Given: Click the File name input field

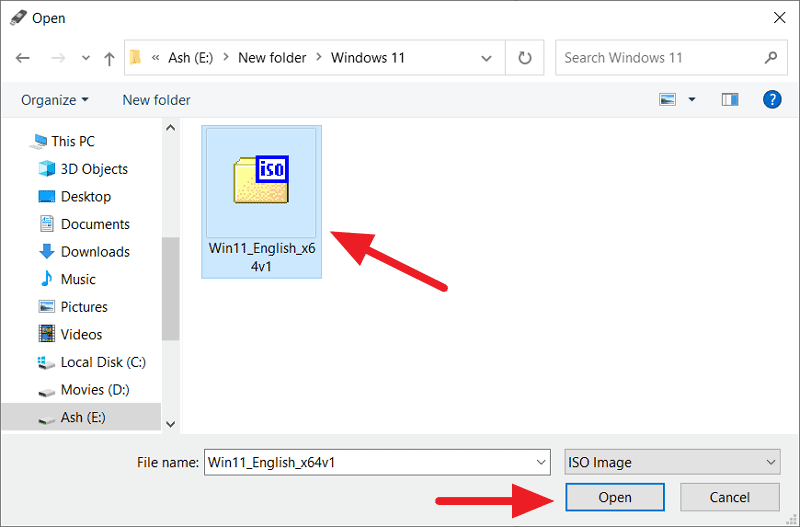Looking at the screenshot, I should (x=377, y=462).
